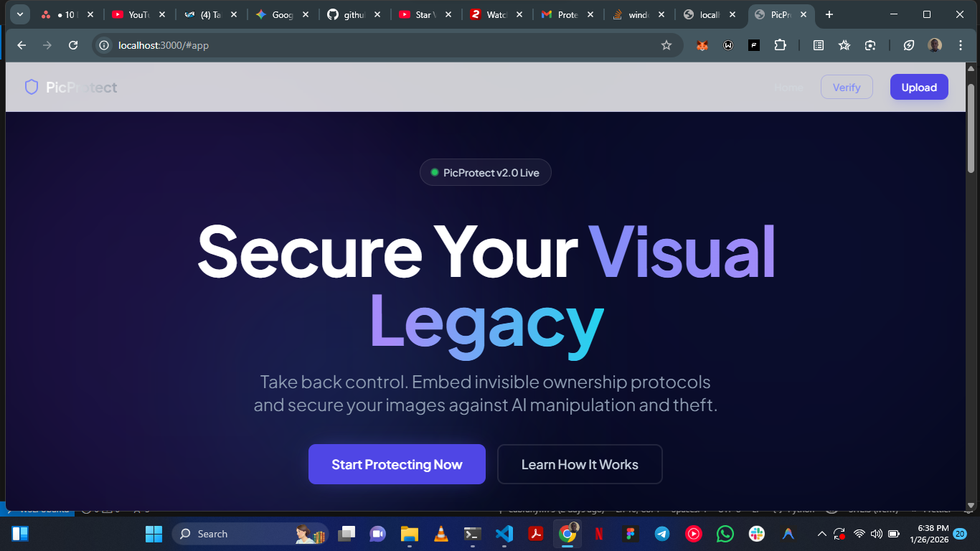This screenshot has height=551, width=980.
Task: Switch to the github tab
Action: (x=348, y=14)
